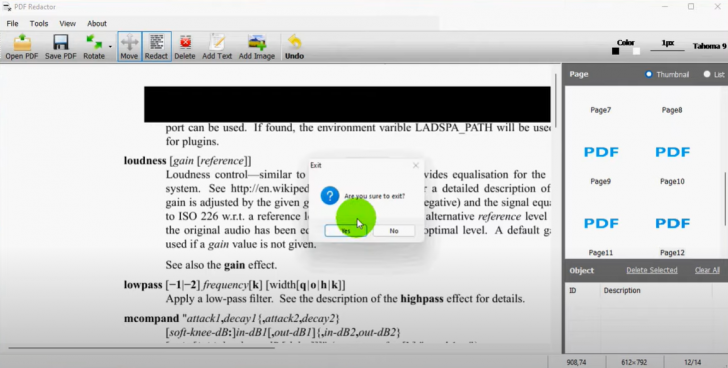Image resolution: width=728 pixels, height=368 pixels.
Task: Click the word mcompand in document
Action: click(151, 319)
